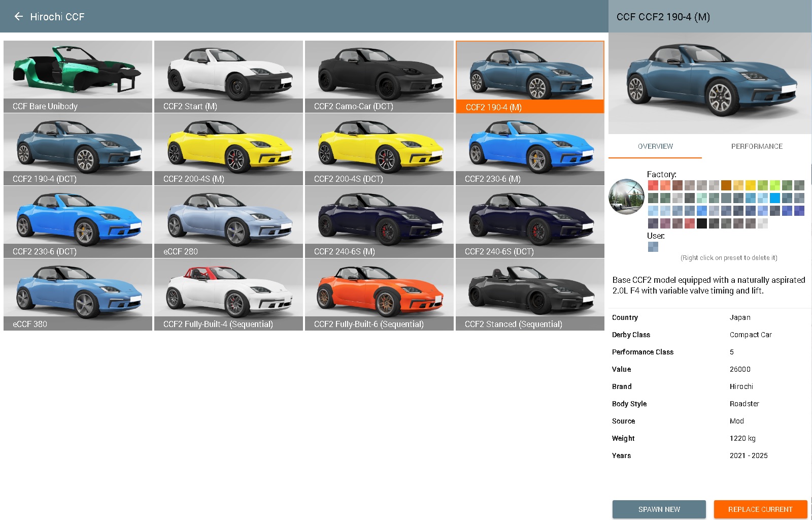This screenshot has height=520, width=812.
Task: Select the CCF2 190-4 (DCT) configuration
Action: coord(78,149)
